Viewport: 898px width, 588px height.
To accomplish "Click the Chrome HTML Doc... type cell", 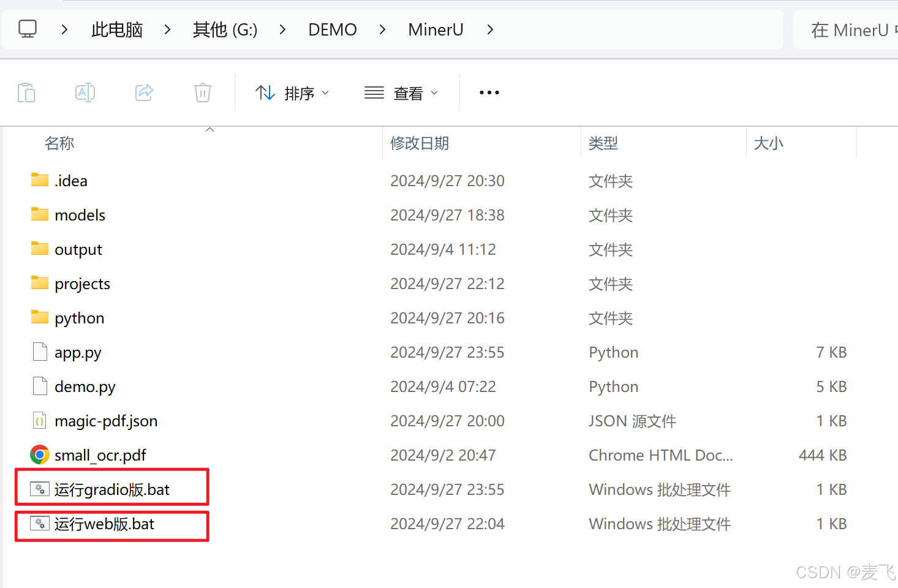I will pyautogui.click(x=661, y=455).
